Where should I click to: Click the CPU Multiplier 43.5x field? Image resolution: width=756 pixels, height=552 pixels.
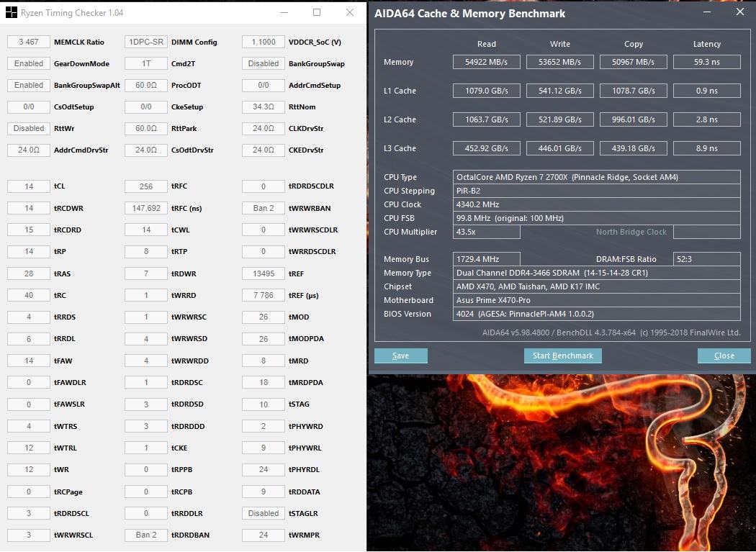[487, 232]
